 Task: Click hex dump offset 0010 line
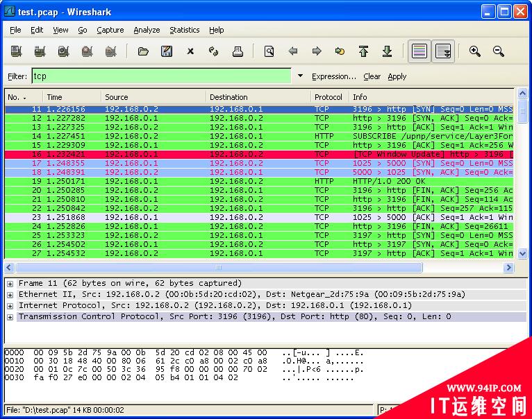point(184,361)
